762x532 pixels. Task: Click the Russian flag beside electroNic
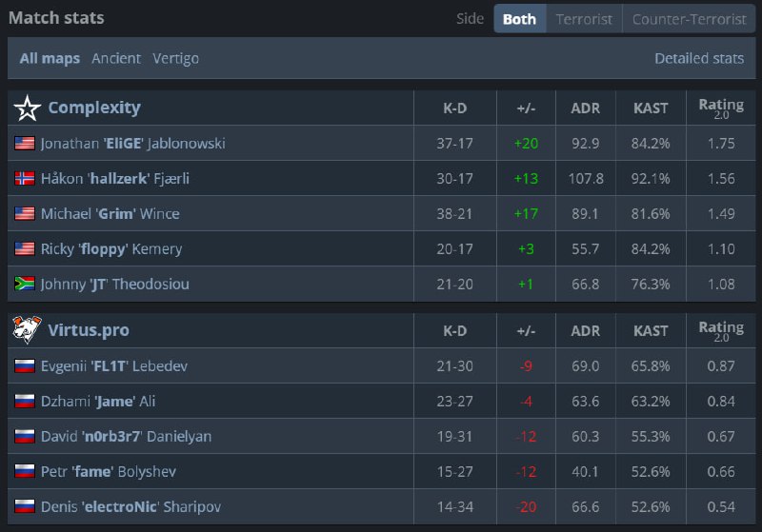pyautogui.click(x=25, y=507)
